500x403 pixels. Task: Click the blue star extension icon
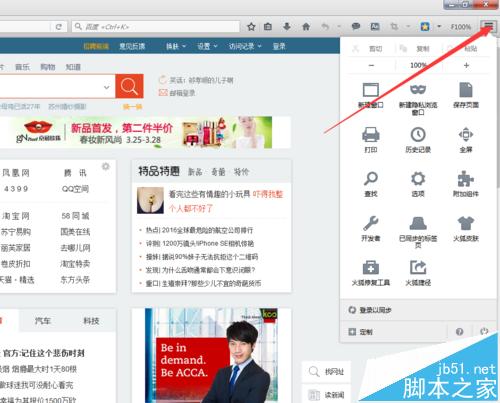(x=425, y=26)
